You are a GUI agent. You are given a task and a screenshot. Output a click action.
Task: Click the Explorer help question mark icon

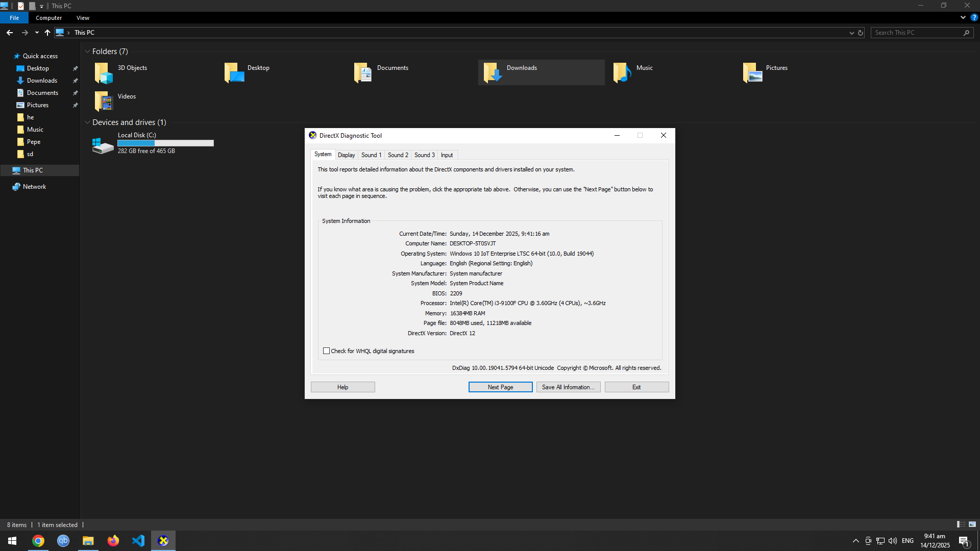(x=974, y=17)
